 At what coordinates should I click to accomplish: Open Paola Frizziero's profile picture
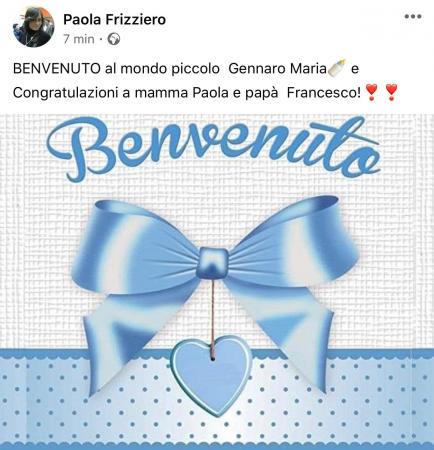pyautogui.click(x=33, y=27)
